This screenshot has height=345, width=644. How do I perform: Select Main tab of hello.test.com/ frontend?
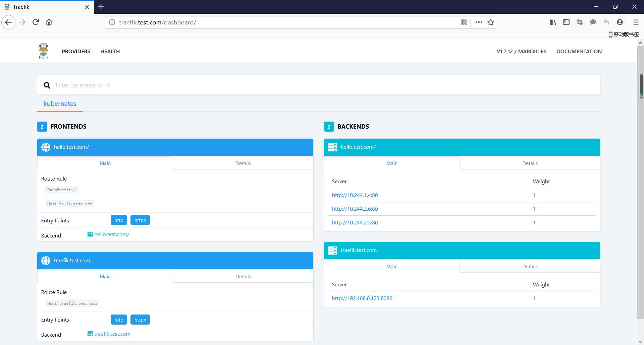[x=105, y=163]
